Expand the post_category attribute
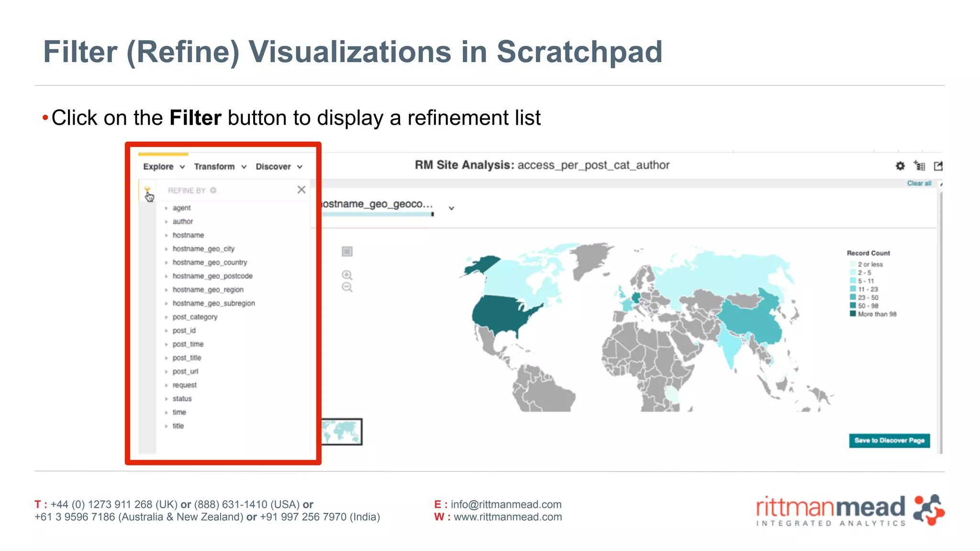The width and height of the screenshot is (980, 551). (x=195, y=317)
